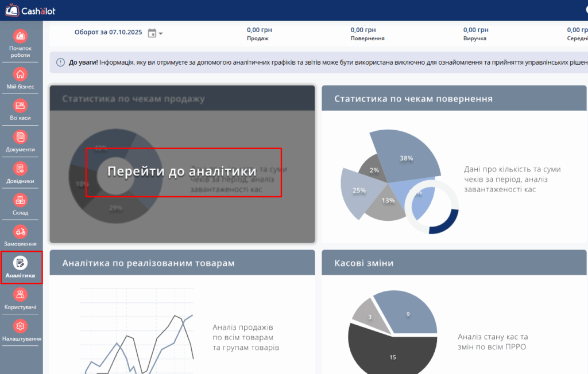The image size is (588, 374).
Task: Open the Користувачі users icon
Action: click(21, 295)
